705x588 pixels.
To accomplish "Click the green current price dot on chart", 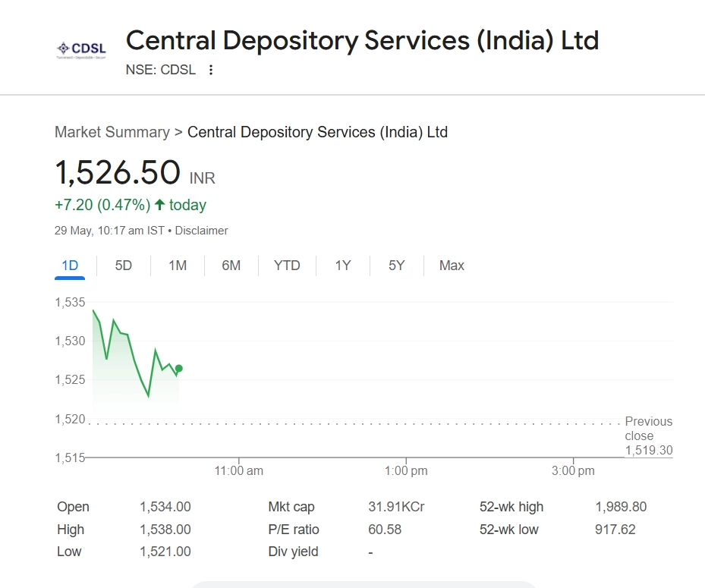I will coord(178,369).
